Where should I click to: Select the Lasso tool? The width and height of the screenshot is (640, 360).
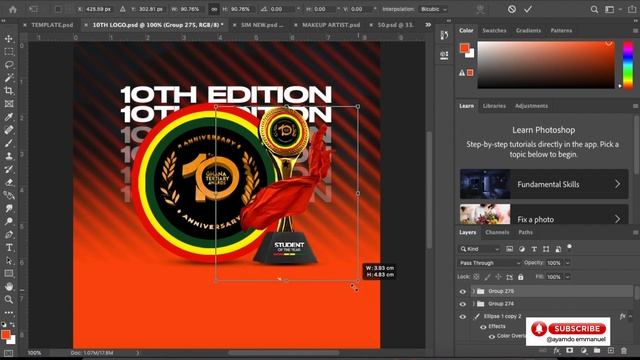[x=9, y=64]
